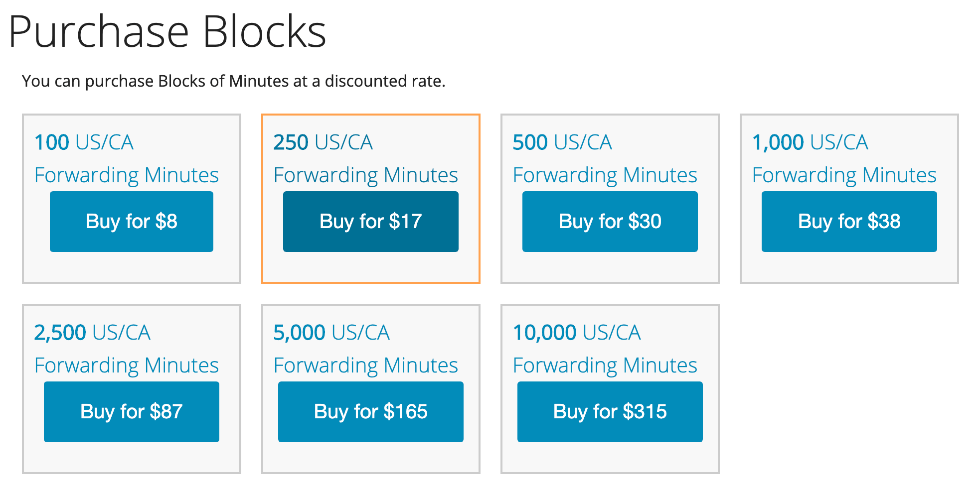Select the orange-outlined 250 minutes card

coord(370,267)
